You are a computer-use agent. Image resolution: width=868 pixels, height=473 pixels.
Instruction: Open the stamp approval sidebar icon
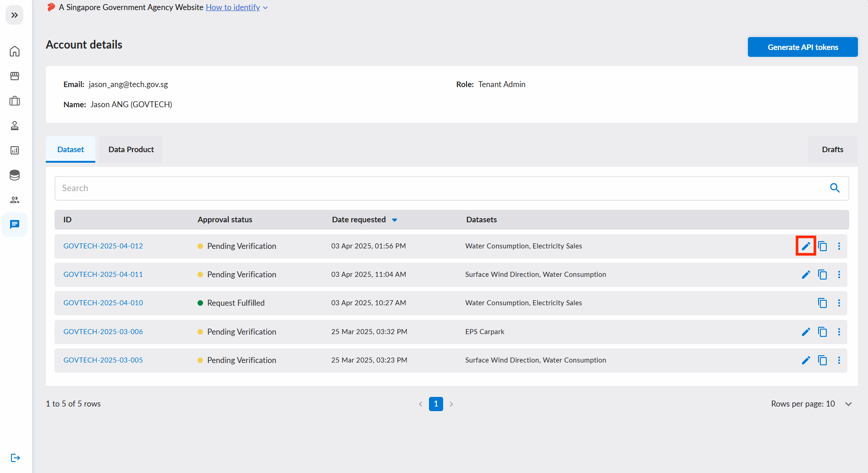(x=15, y=126)
